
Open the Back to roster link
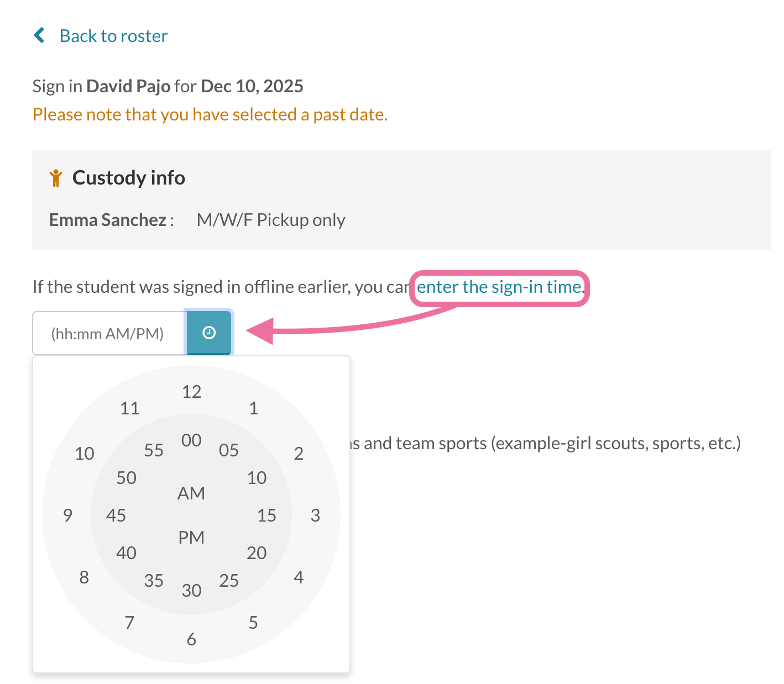pos(113,36)
